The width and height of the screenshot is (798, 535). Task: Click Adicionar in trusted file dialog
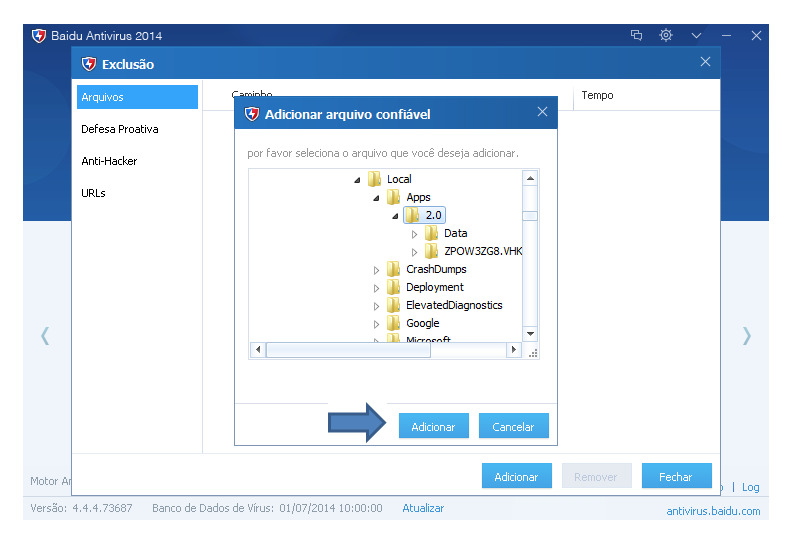point(433,426)
